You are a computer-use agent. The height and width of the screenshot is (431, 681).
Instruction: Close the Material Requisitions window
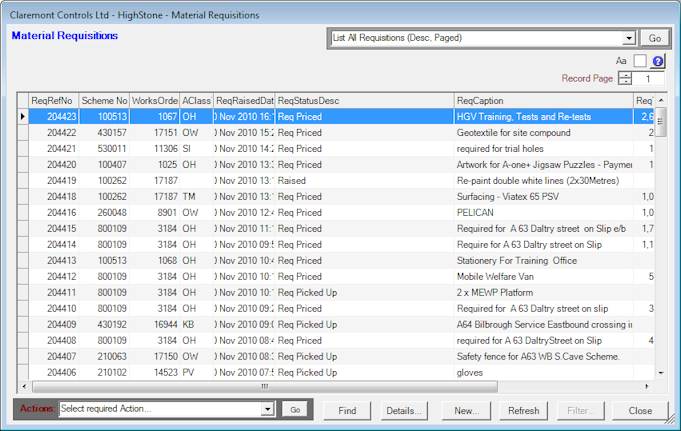[640, 410]
